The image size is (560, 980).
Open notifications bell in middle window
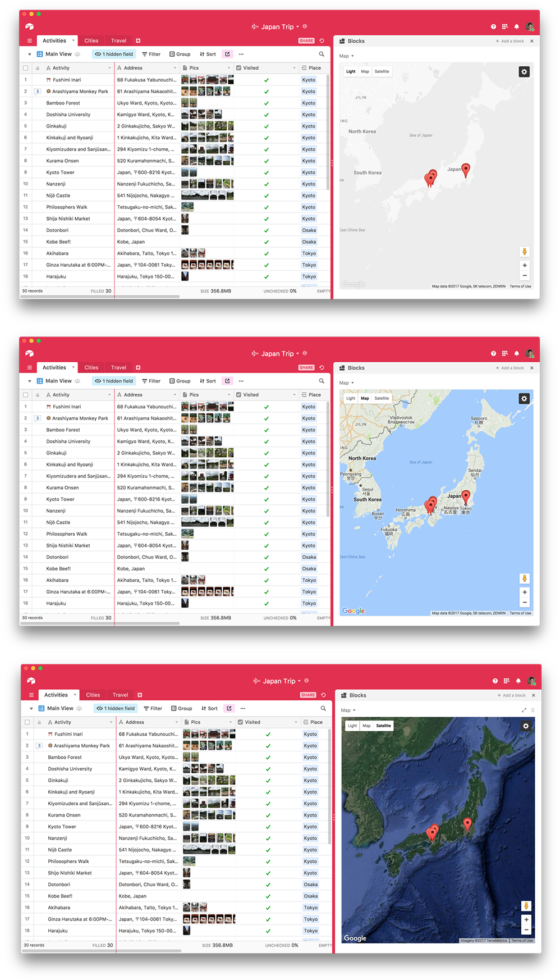pos(516,353)
